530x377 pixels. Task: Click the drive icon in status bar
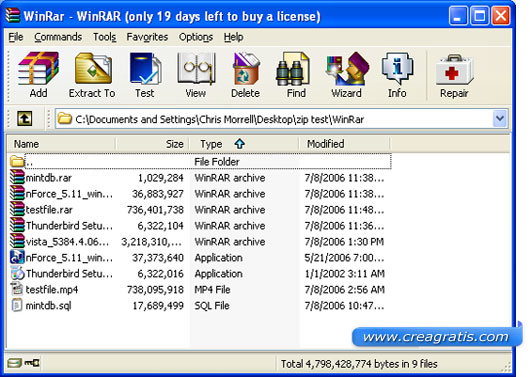pos(14,363)
